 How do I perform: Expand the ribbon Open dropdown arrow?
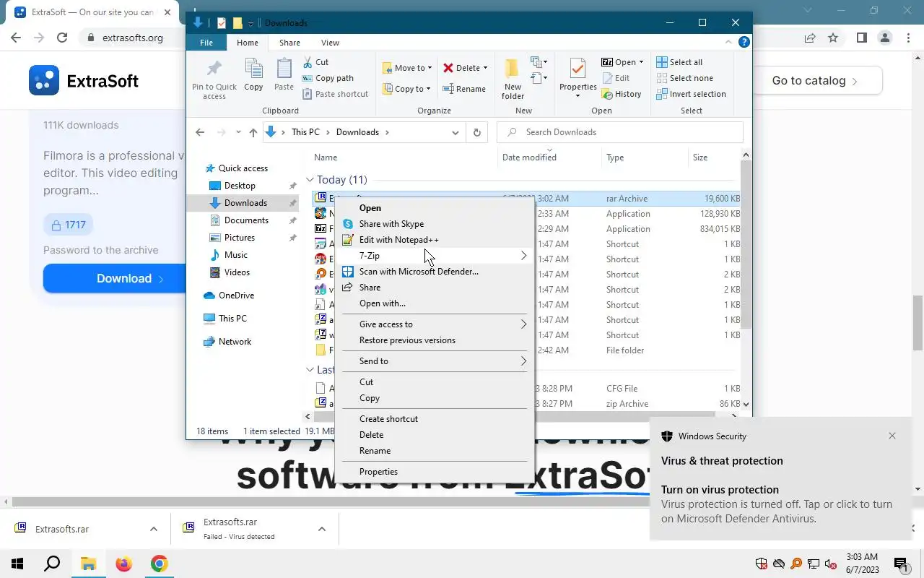[x=641, y=62]
